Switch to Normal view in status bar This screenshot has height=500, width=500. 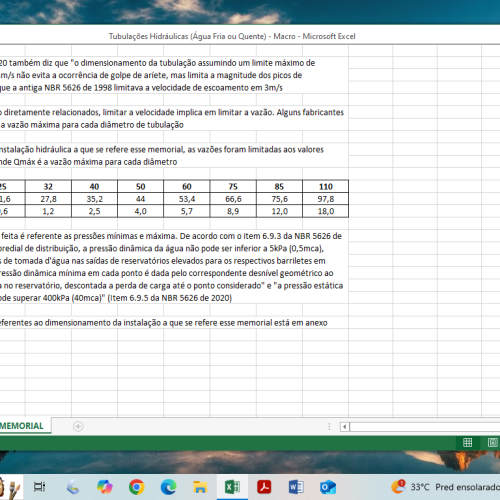[x=467, y=442]
